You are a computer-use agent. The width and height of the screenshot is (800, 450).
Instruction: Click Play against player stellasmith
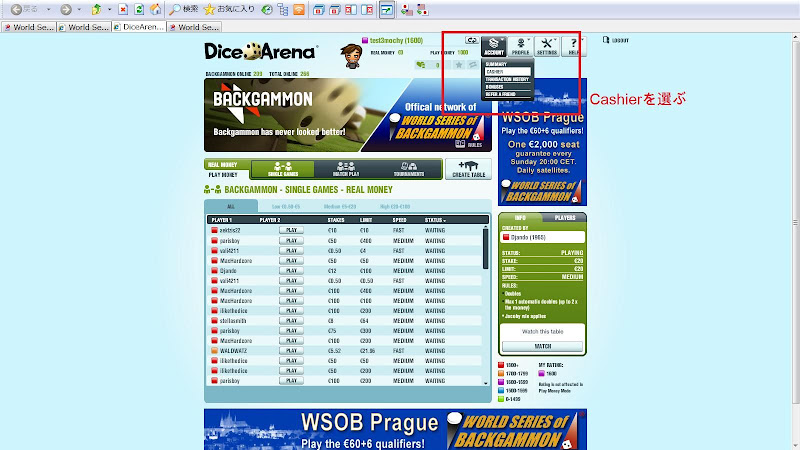point(291,320)
